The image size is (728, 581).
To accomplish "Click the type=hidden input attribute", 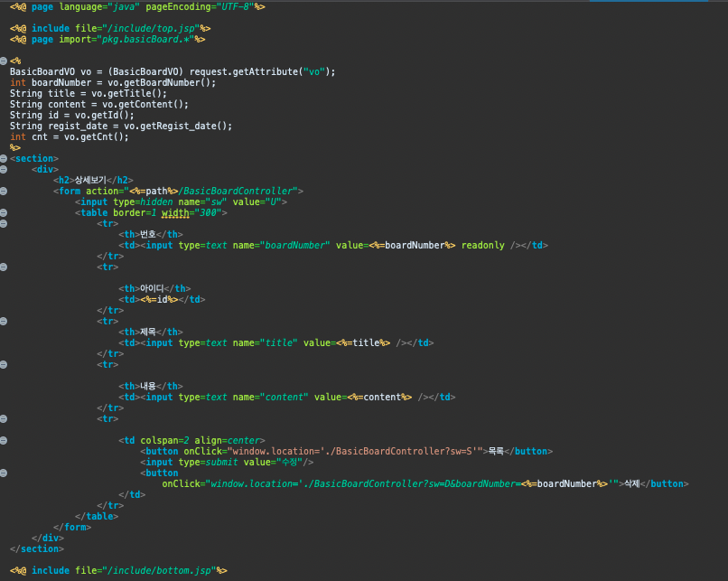I will pyautogui.click(x=143, y=202).
